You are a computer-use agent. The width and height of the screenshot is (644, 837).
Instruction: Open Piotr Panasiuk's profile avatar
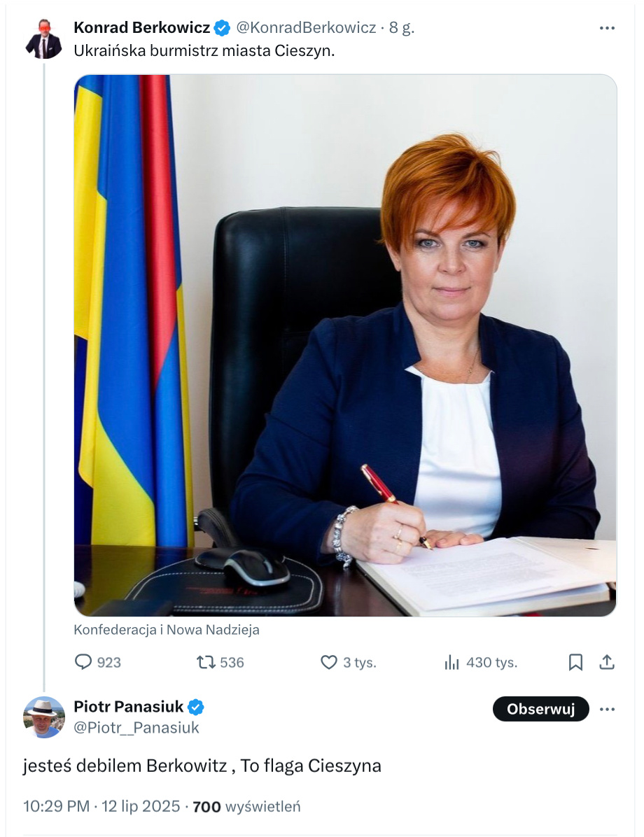coord(44,717)
